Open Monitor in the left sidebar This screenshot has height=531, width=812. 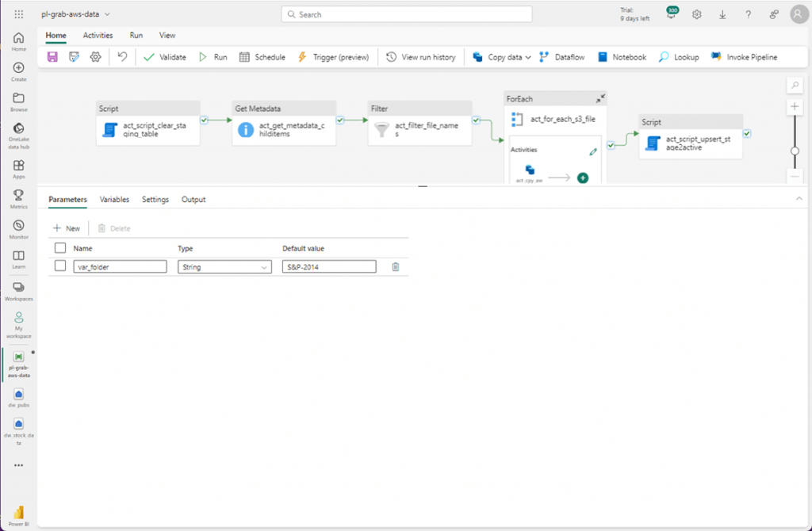[x=19, y=230]
